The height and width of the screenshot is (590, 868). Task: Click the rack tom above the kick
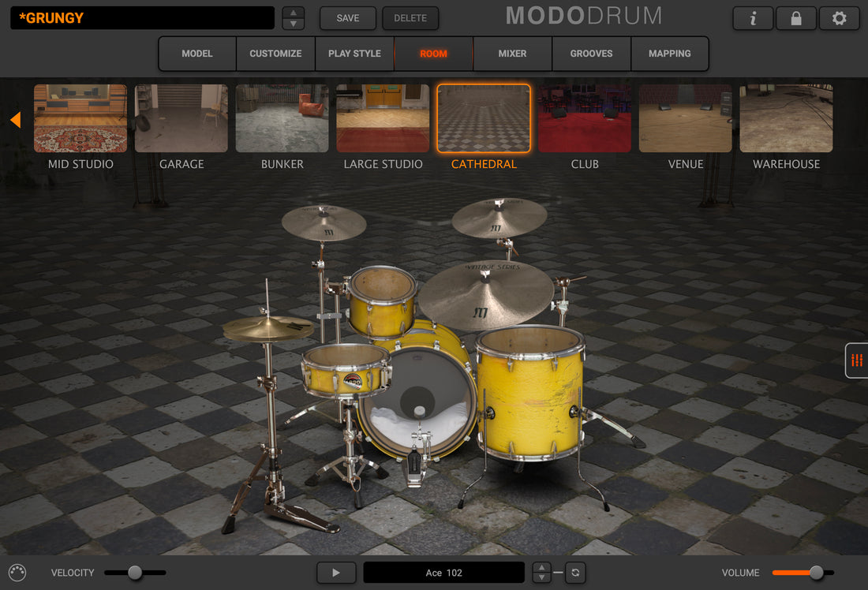point(382,301)
